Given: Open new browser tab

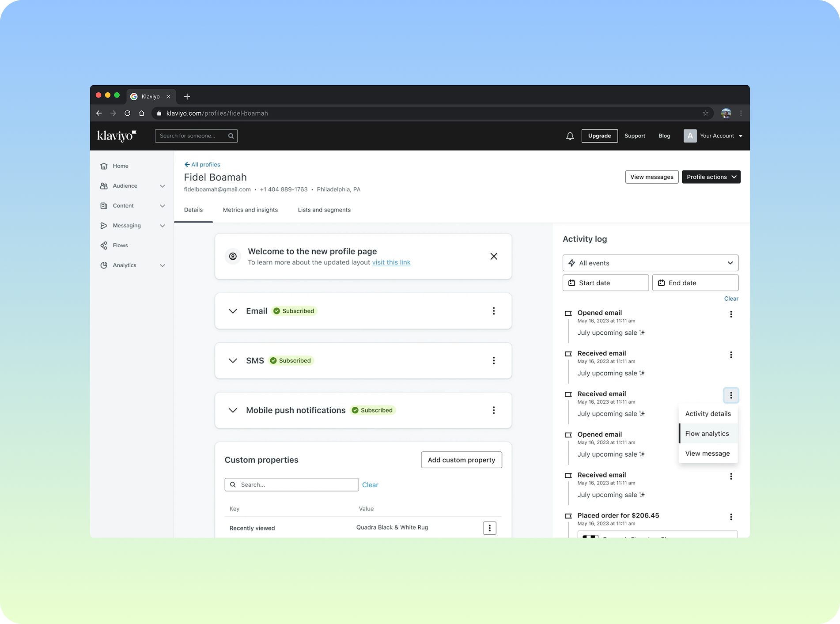Looking at the screenshot, I should tap(187, 96).
